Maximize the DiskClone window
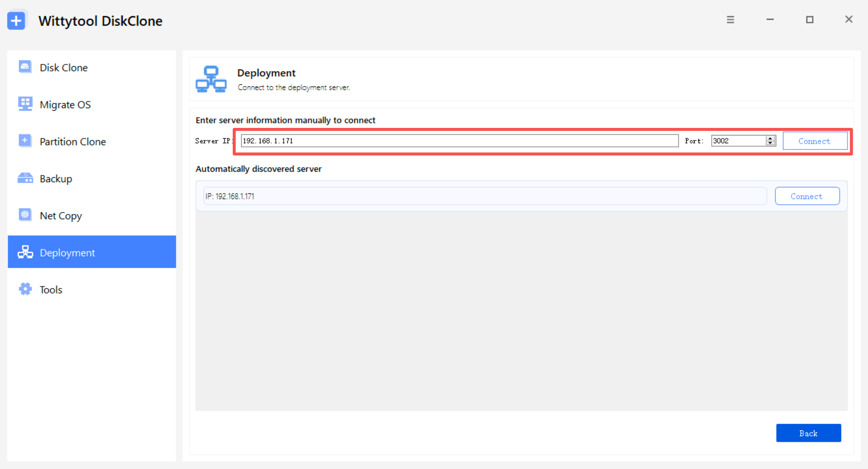Screen dimensions: 868x469 (810, 19)
